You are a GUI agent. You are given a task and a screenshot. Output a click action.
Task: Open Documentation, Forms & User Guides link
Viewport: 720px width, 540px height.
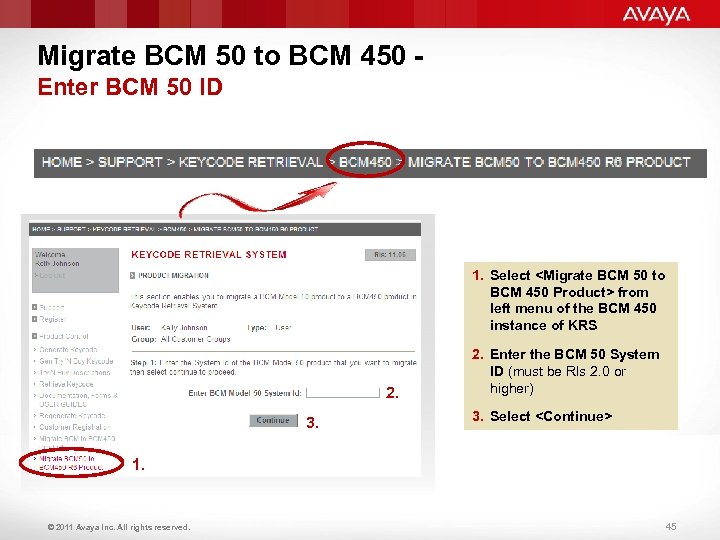click(78, 399)
